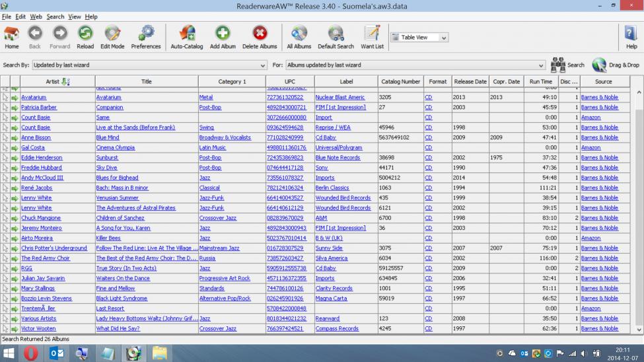Click the Add Album icon

pyautogui.click(x=223, y=36)
